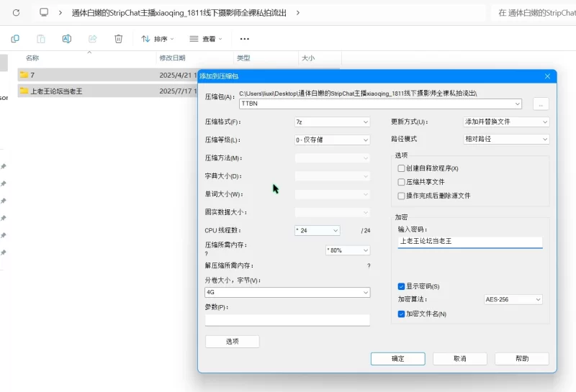
Task: Enable 操作完成后删除源文件 checkbox
Action: [x=401, y=196]
